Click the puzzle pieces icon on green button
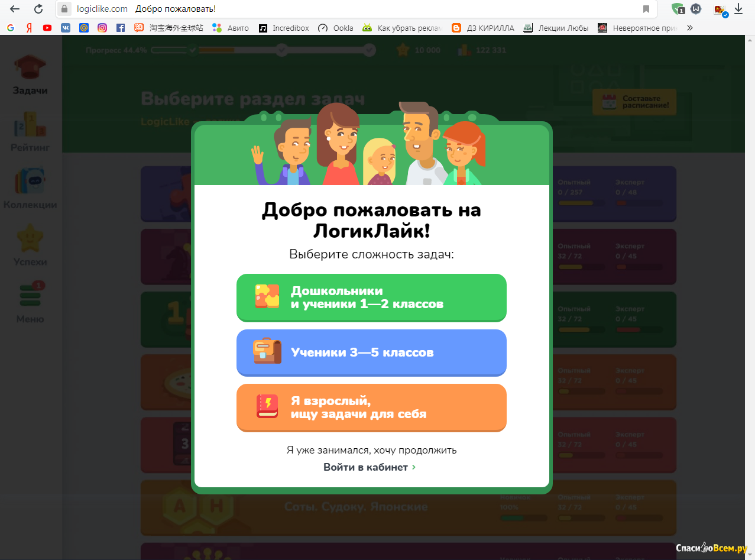 267,296
